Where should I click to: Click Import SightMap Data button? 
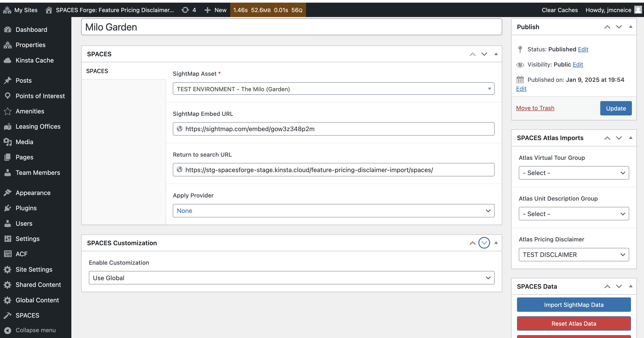(x=574, y=305)
